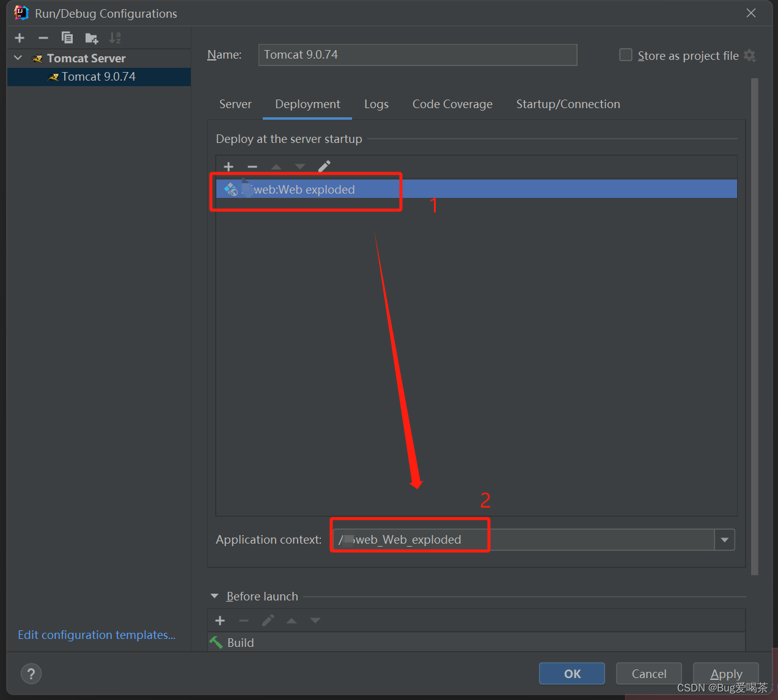This screenshot has width=778, height=700.
Task: Collapse the Before launch section
Action: (x=215, y=596)
